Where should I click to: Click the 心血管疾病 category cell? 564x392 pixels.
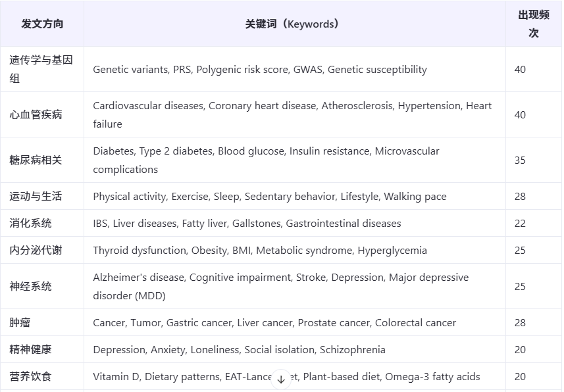click(36, 114)
